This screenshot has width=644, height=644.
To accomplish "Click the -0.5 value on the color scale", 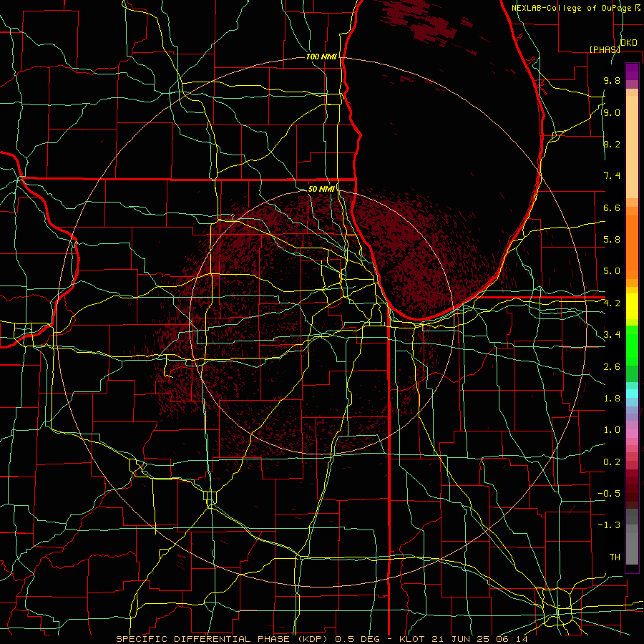I will [609, 494].
